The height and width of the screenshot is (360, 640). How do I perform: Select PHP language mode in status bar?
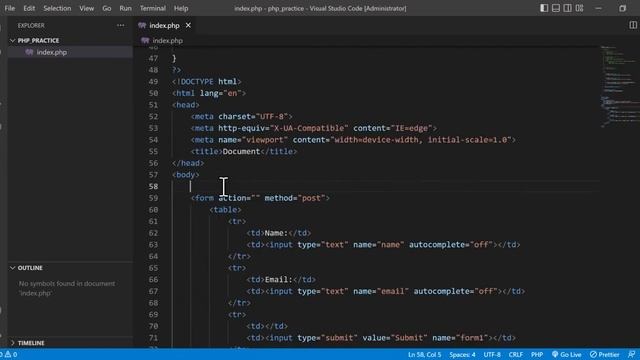pos(537,354)
